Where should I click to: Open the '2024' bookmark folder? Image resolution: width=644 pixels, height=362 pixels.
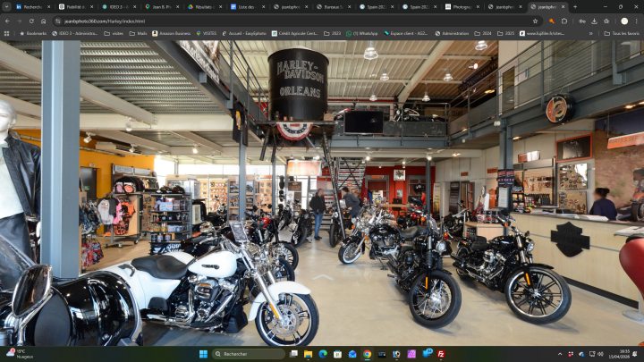pos(483,33)
